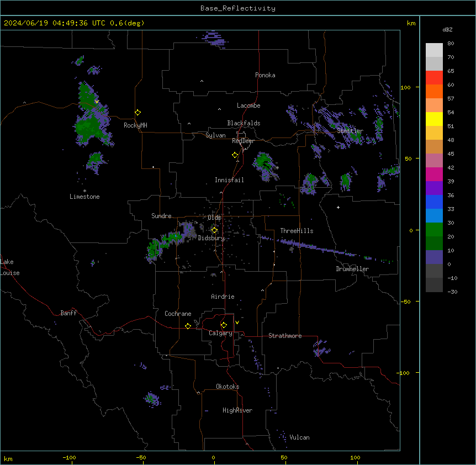The image size is (476, 465).
Task: Click the Innisfail label
Action: click(229, 180)
